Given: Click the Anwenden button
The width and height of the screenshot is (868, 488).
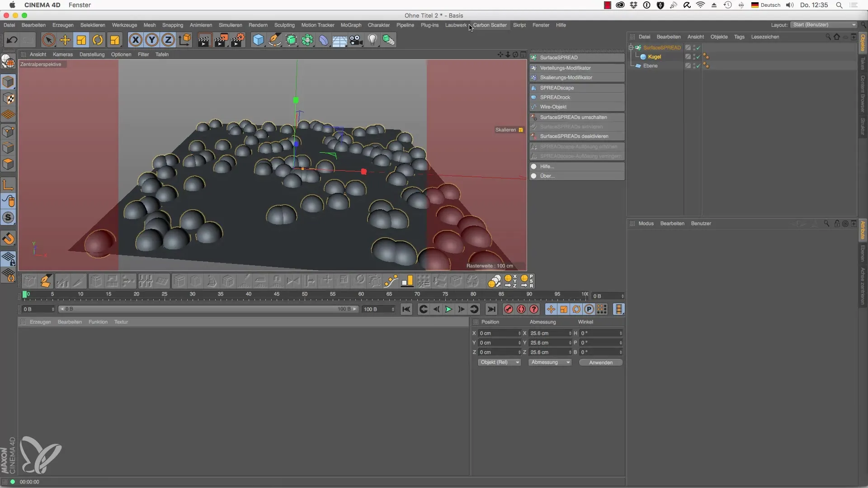Looking at the screenshot, I should point(601,362).
